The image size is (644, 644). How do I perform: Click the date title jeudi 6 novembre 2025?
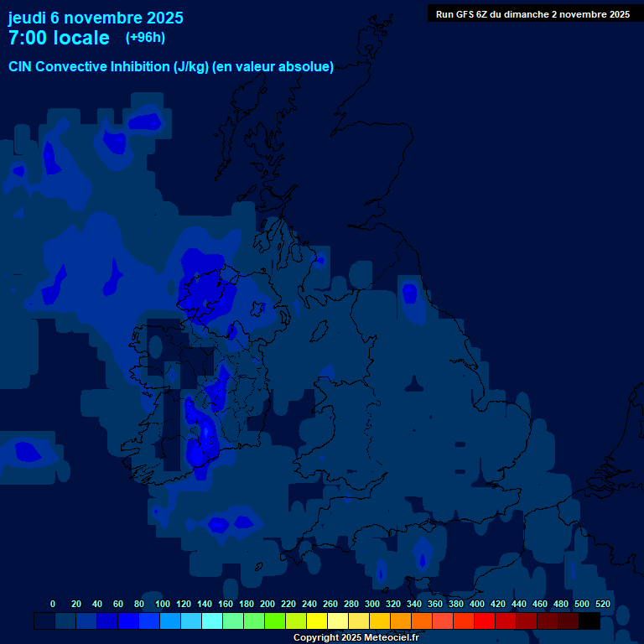click(x=96, y=18)
